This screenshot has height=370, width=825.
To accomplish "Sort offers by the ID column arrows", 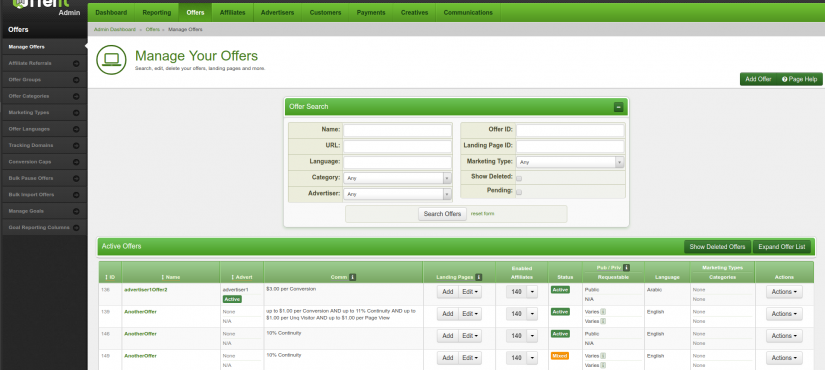I will click(107, 277).
